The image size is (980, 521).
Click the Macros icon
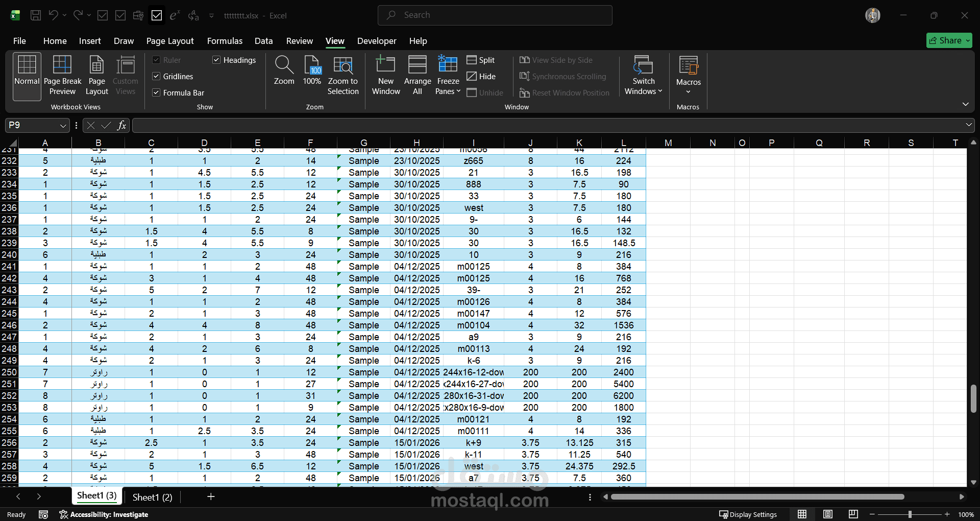(688, 66)
